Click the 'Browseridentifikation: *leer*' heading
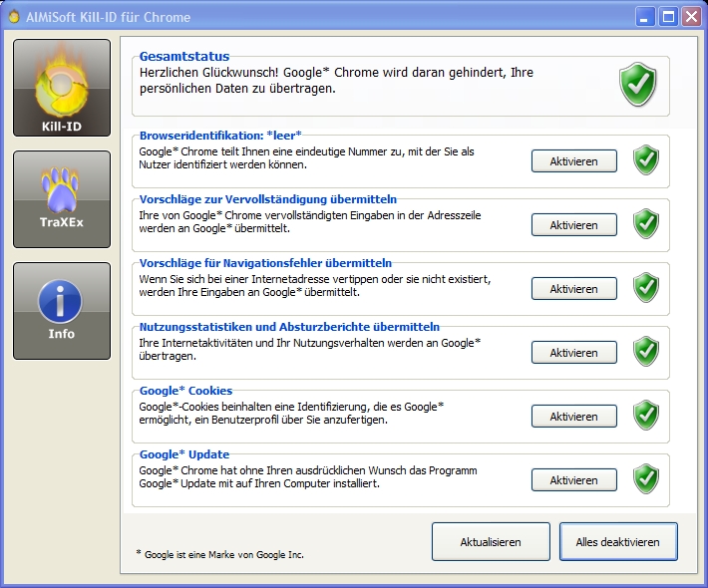The height and width of the screenshot is (588, 708). 220,136
